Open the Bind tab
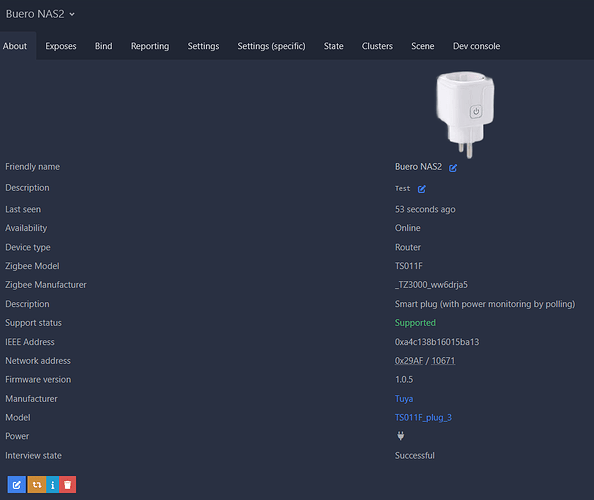The image size is (594, 500). click(103, 46)
